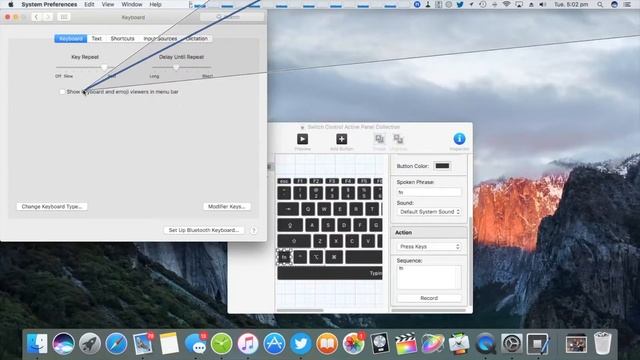The width and height of the screenshot is (640, 360).
Task: Open System Preferences gear in Dock
Action: pos(511,343)
